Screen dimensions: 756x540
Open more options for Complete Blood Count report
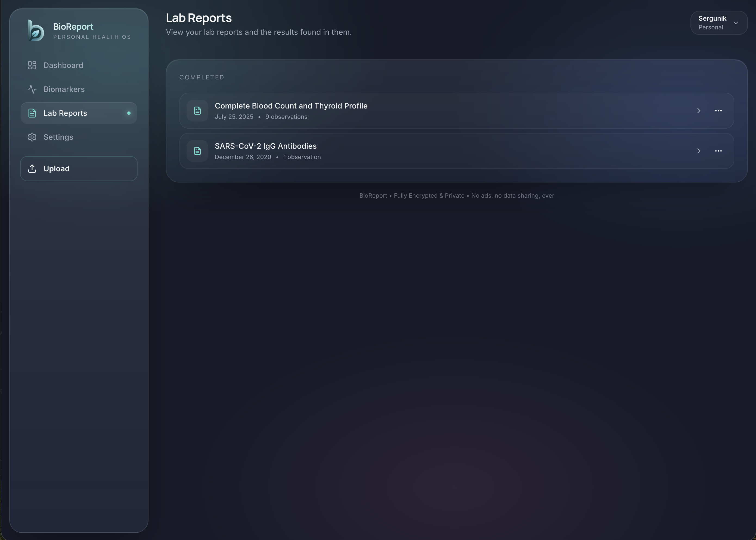pyautogui.click(x=718, y=111)
